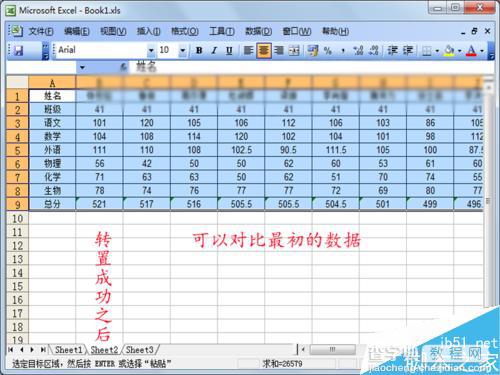The height and width of the screenshot is (375, 500).
Task: Decrease indent of cell
Action: 393,51
